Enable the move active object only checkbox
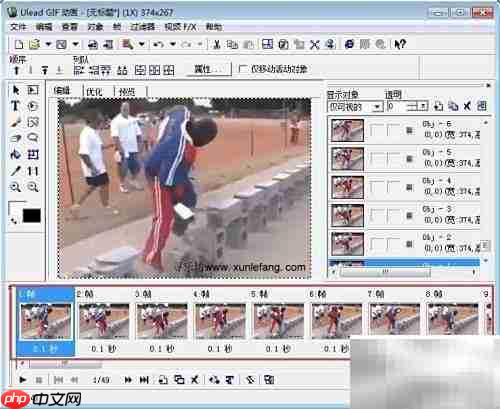The width and height of the screenshot is (500, 409). pos(243,69)
